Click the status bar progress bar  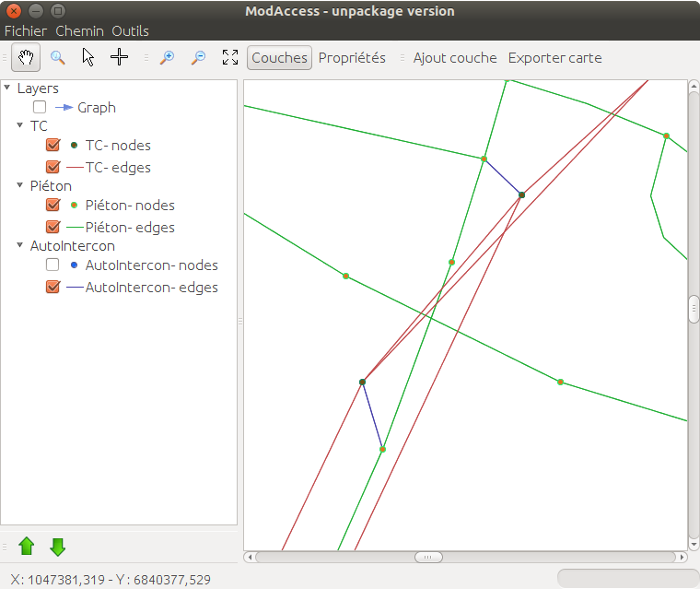(627, 579)
